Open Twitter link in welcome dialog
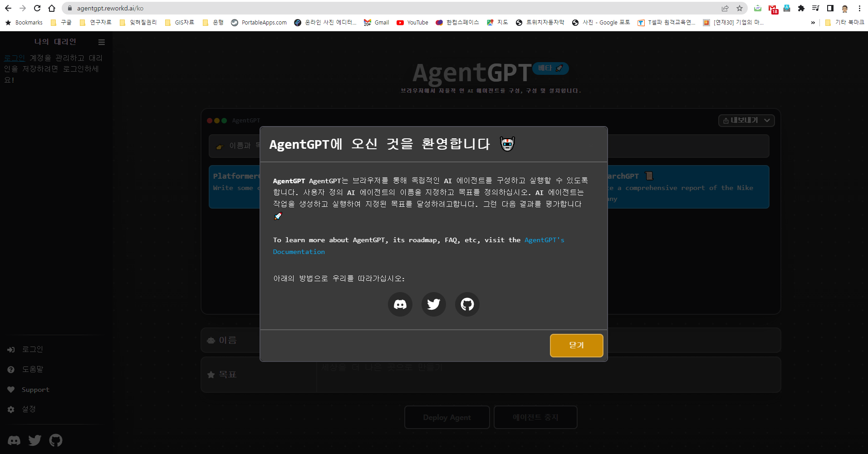This screenshot has width=868, height=454. [433, 304]
